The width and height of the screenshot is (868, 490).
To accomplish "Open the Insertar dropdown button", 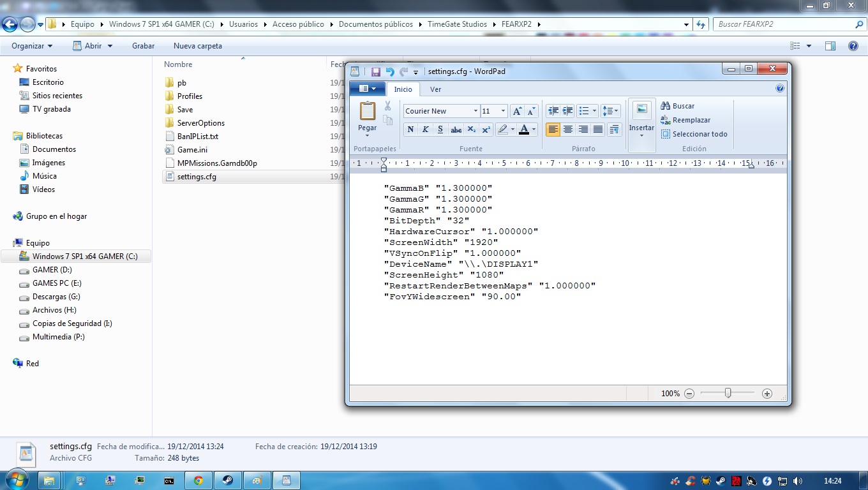I will pos(642,131).
